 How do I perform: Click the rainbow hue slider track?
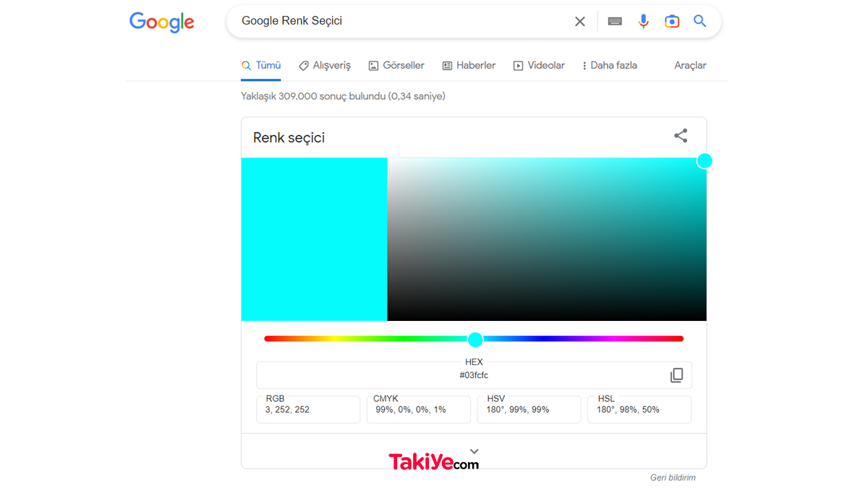click(x=474, y=338)
